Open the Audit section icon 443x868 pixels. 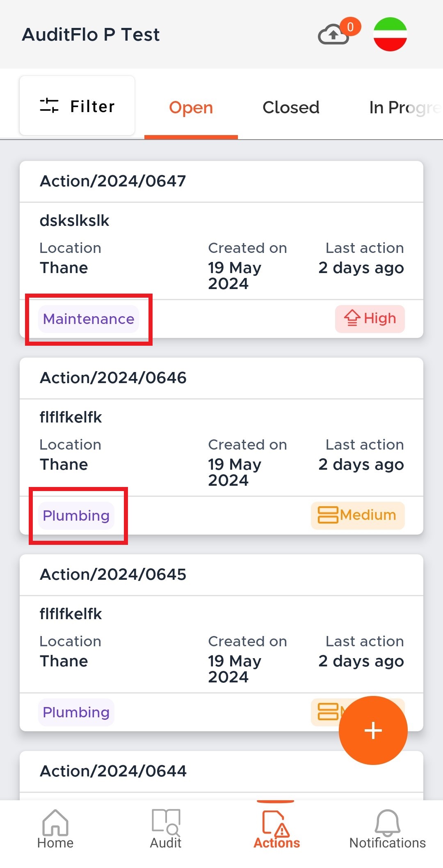(x=166, y=829)
